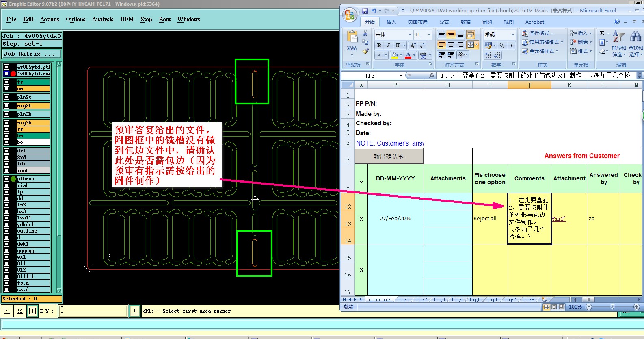Toggle visibility box for layer pln2t

pos(6,97)
